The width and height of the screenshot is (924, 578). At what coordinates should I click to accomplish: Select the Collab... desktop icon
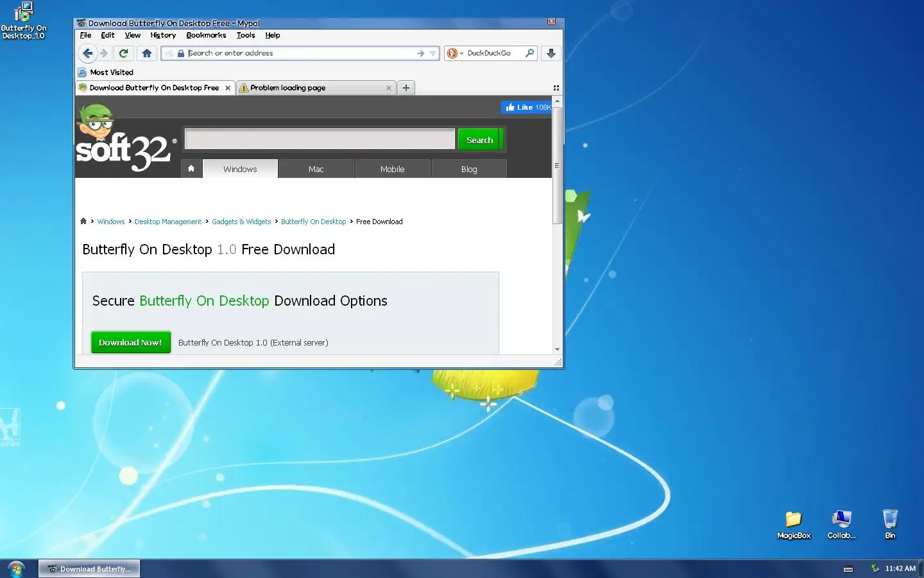(841, 525)
